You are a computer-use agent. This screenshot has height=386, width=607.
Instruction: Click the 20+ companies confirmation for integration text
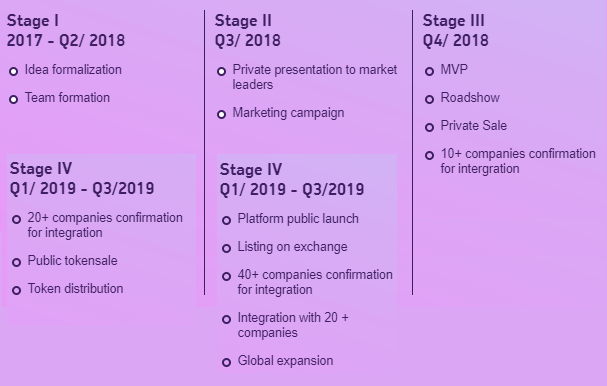click(105, 225)
